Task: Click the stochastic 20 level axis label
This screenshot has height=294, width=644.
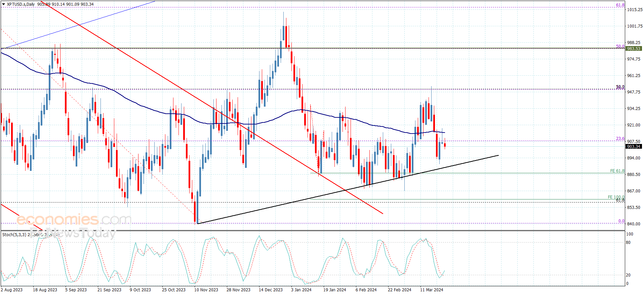Action: pyautogui.click(x=628, y=275)
